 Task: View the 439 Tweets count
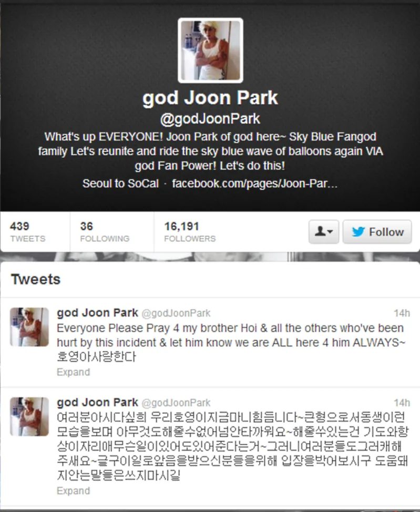[27, 232]
